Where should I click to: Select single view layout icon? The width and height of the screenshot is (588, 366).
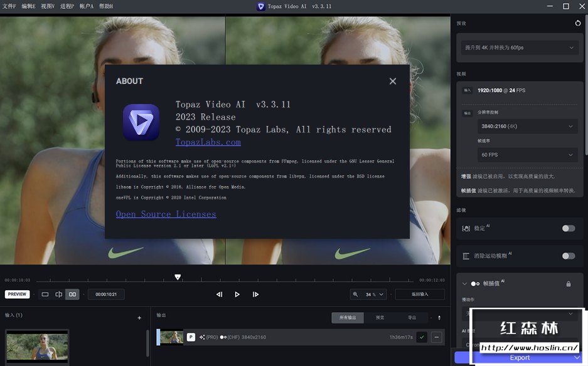pos(45,295)
